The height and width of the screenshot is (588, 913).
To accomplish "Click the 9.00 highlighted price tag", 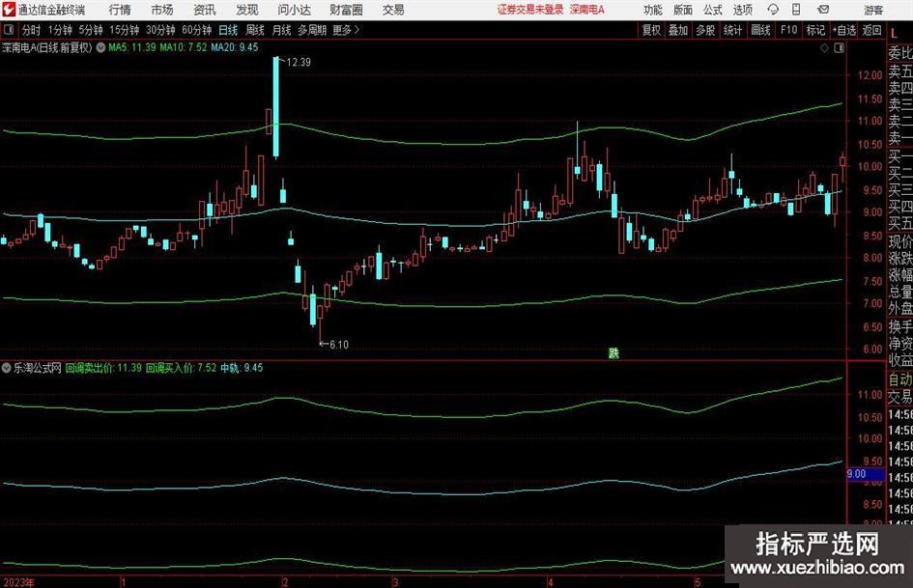I will 866,474.
